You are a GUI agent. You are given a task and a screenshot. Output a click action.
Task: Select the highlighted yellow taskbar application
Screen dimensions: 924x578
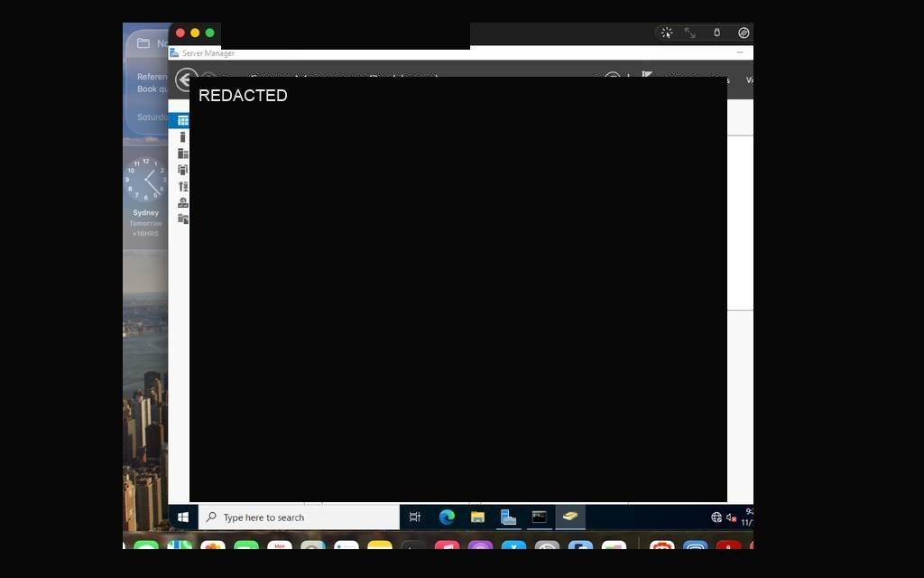(x=570, y=517)
